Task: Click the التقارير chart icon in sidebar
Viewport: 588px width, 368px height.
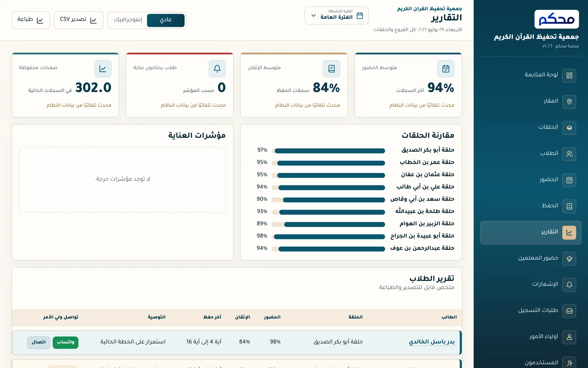Action: point(569,233)
